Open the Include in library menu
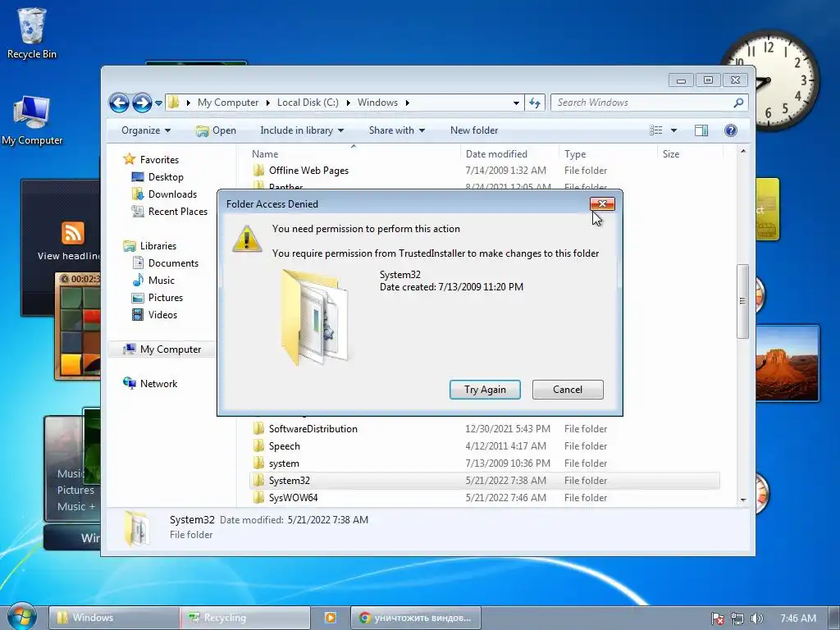Screen dimensions: 840x630 click(302, 130)
